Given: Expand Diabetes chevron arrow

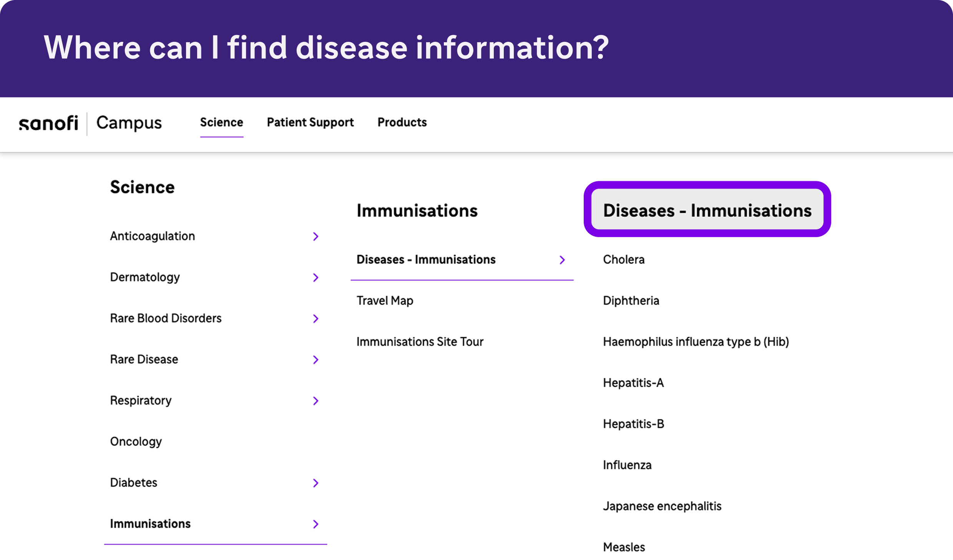Looking at the screenshot, I should pyautogui.click(x=315, y=483).
